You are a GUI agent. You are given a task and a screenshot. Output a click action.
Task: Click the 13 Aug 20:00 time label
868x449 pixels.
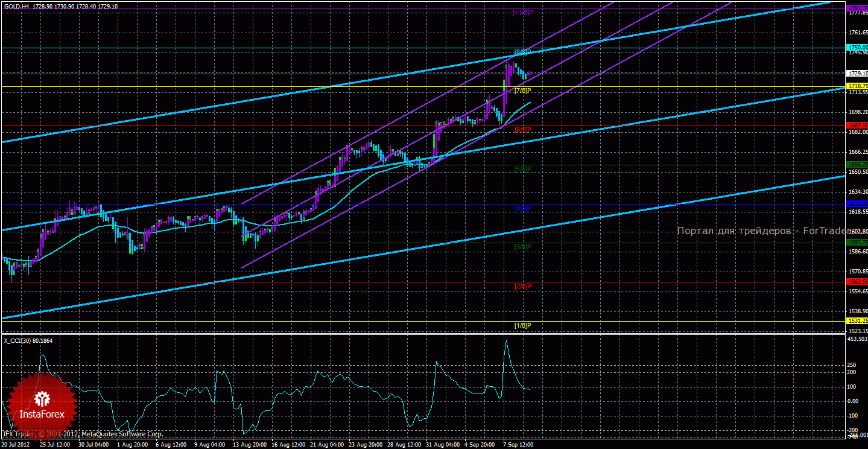tap(250, 445)
